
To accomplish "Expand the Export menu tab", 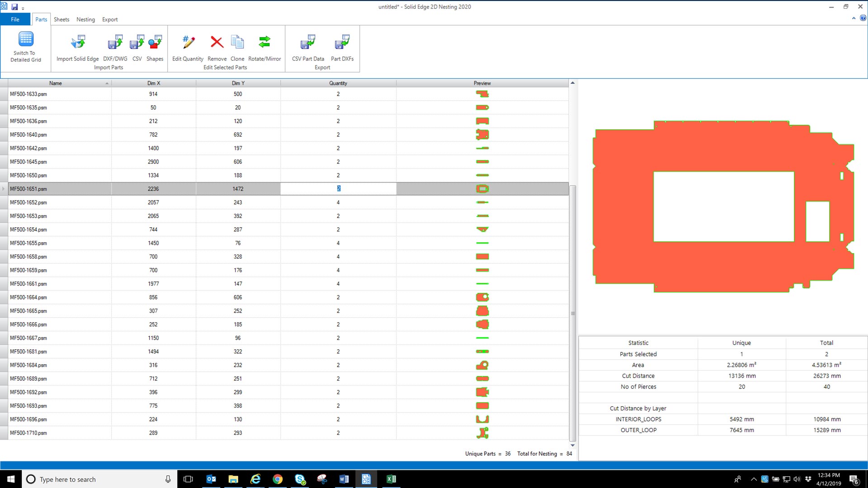I will click(x=110, y=20).
